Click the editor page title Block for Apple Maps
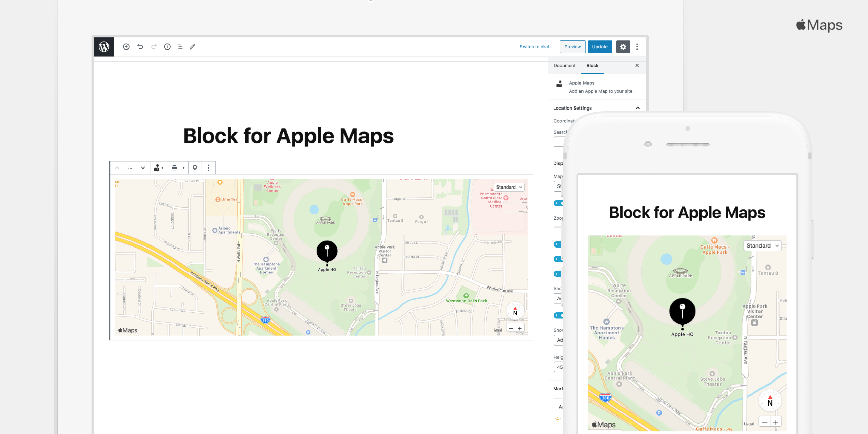Screen dimensions: 868x434 click(x=288, y=136)
